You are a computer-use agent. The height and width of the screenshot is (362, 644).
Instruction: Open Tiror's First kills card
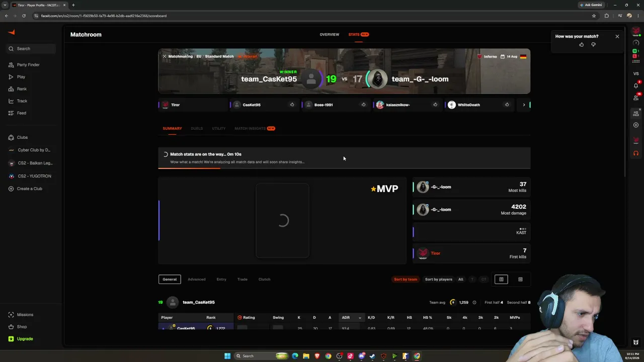coord(471,253)
